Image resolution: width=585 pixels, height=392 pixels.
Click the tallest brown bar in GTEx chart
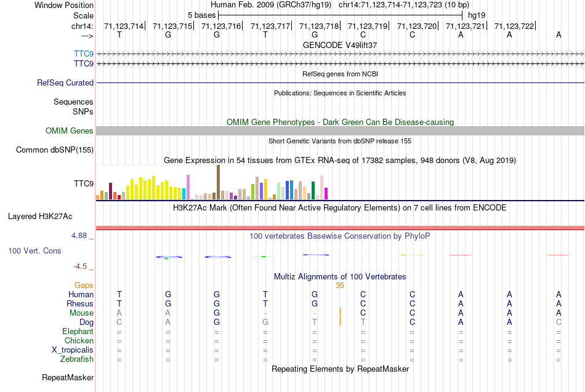tap(218, 182)
